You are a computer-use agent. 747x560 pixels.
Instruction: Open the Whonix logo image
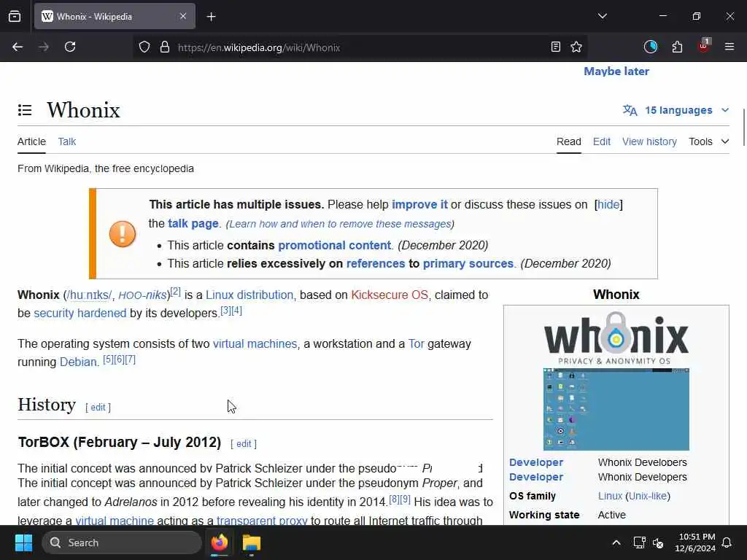pyautogui.click(x=616, y=338)
